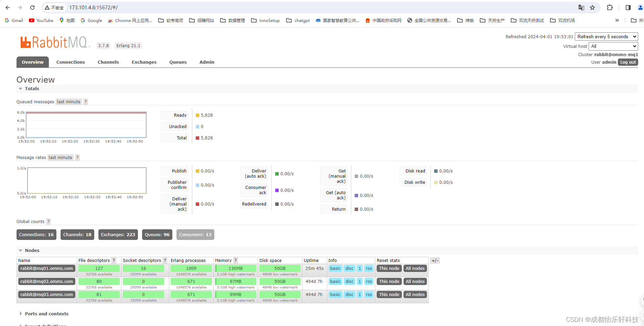Click the Log out button
644x326 pixels.
point(628,62)
